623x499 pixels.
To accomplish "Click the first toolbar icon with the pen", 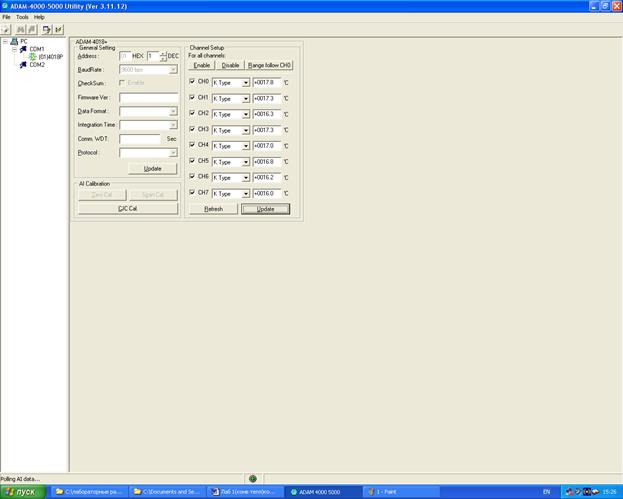I will (x=6, y=29).
